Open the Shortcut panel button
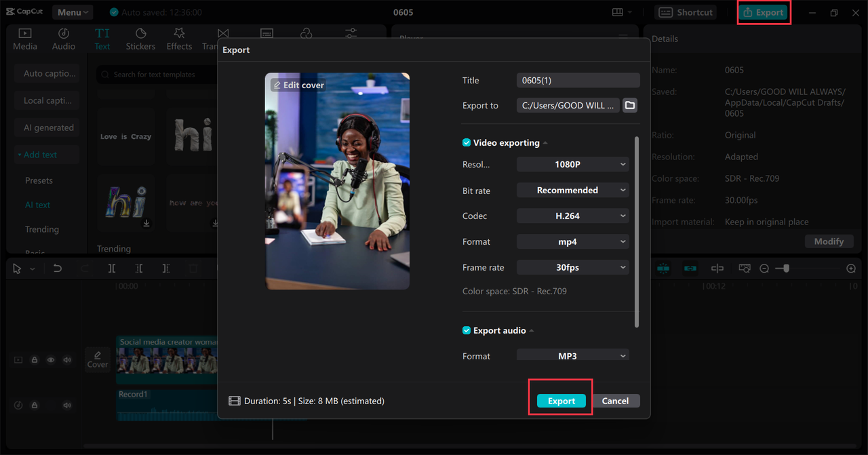 (686, 12)
